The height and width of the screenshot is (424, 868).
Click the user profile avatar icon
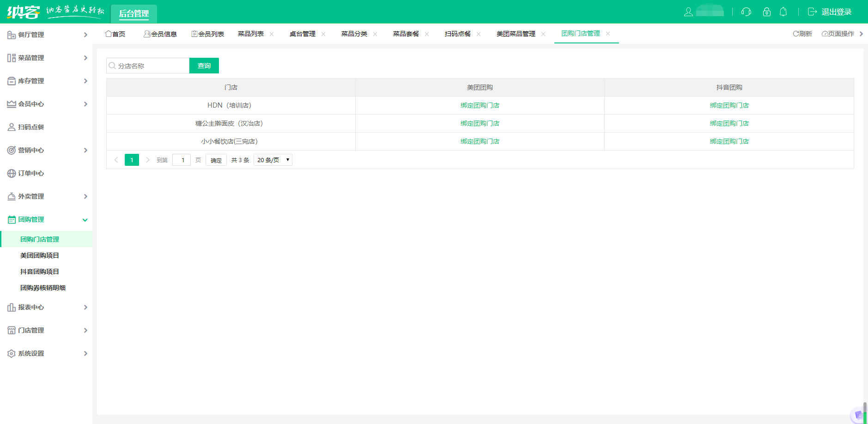pos(688,12)
